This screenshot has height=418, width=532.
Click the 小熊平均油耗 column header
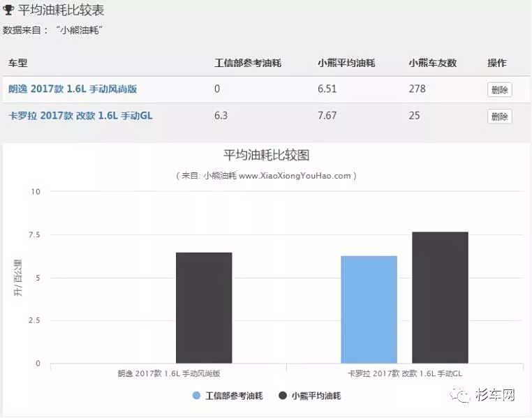(346, 64)
